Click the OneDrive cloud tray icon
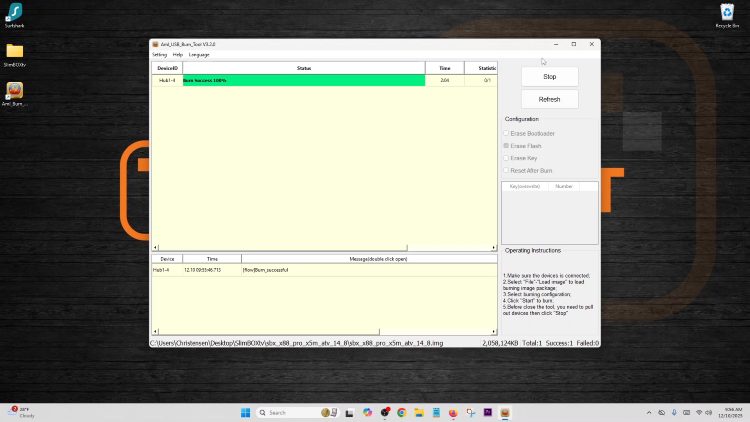 [662, 412]
